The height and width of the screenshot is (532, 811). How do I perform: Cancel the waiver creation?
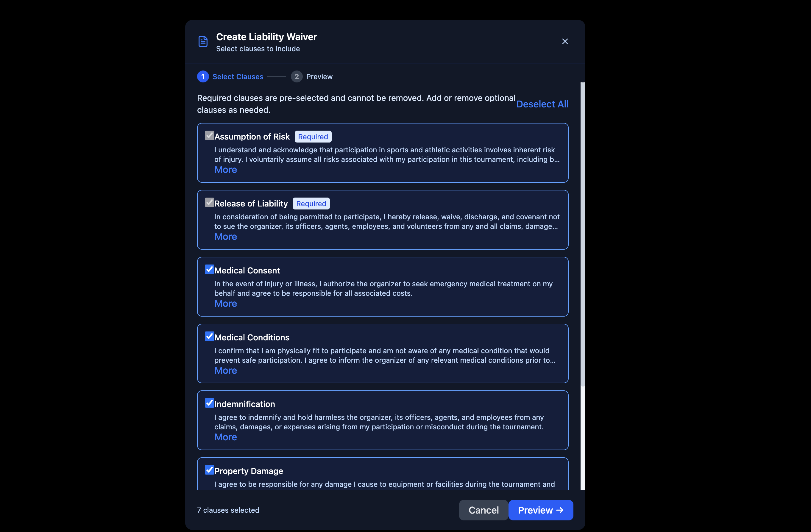point(484,510)
